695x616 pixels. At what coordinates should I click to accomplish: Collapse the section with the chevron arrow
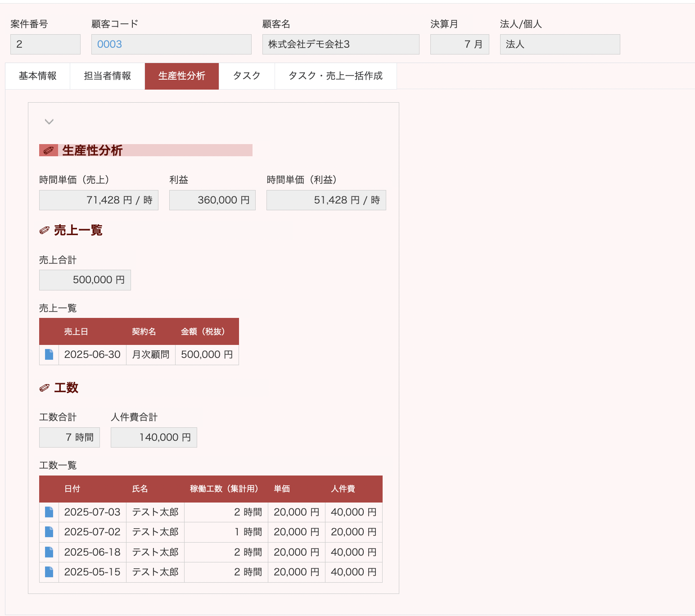(49, 122)
